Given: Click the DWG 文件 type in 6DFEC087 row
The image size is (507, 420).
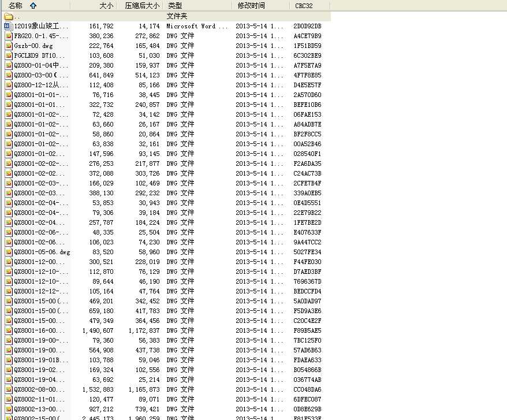Looking at the screenshot, I should 180,399.
